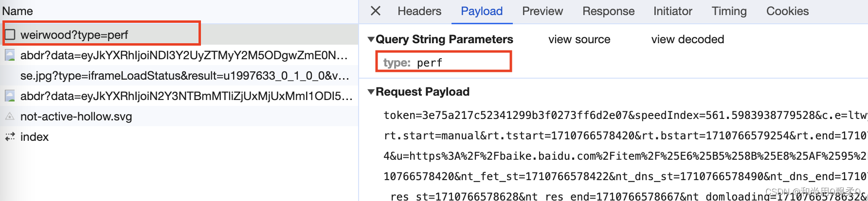Go to the Initiator tab

[673, 11]
